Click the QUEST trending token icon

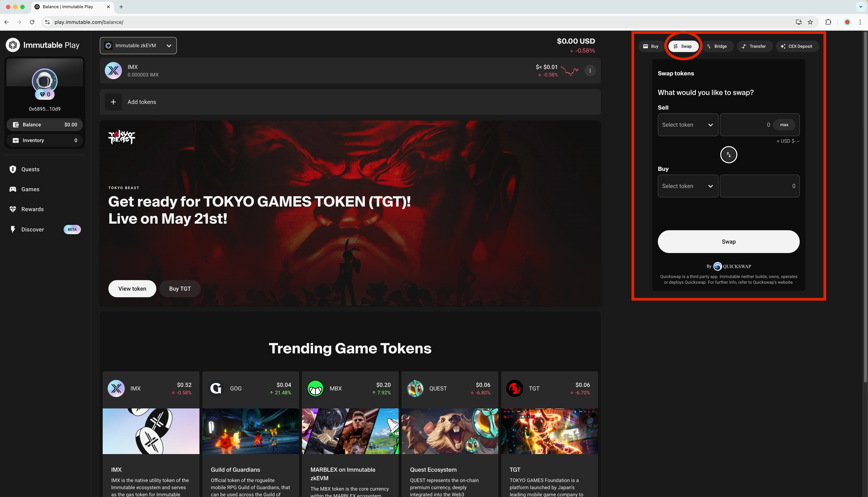415,388
